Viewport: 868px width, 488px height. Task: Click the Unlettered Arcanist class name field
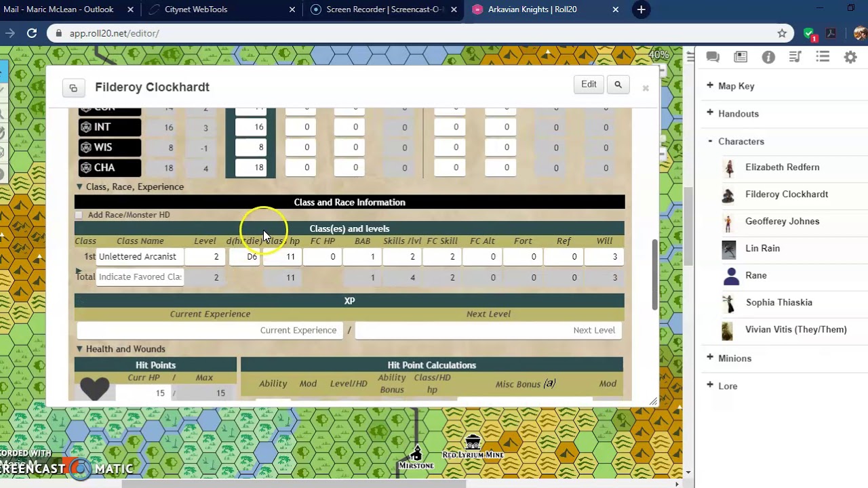click(x=140, y=257)
